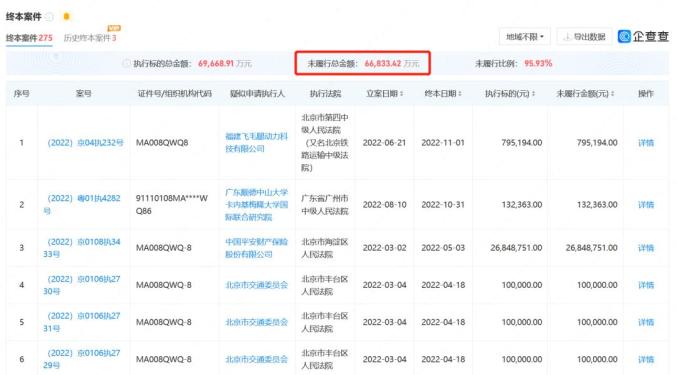677x375 pixels.
Task: Click the 66,833.42 unfulfilled total value
Action: 383,63
